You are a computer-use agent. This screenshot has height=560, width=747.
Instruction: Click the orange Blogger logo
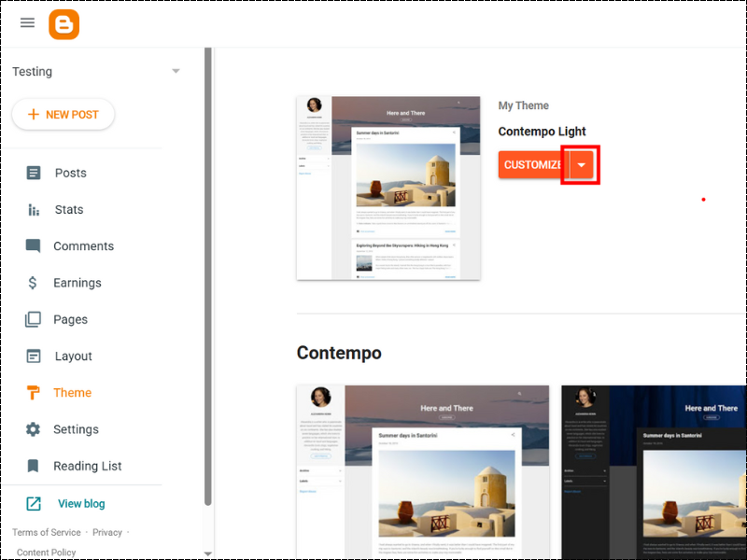pos(63,24)
